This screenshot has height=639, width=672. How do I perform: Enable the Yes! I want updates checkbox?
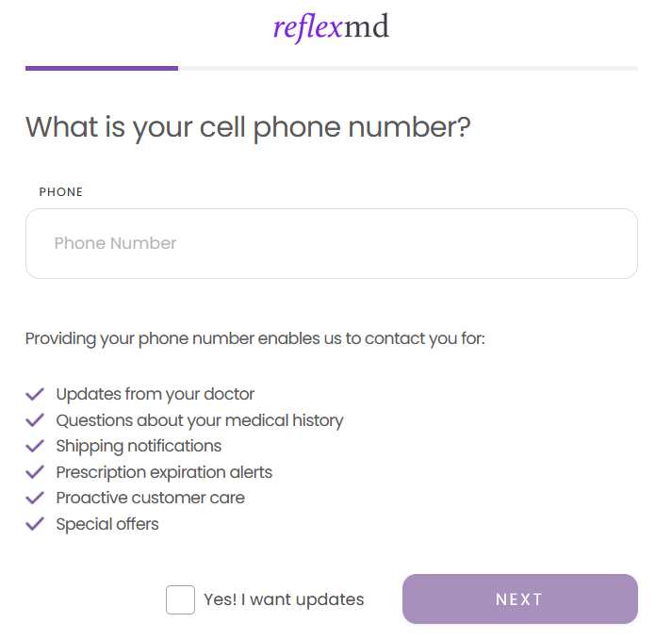click(x=180, y=599)
